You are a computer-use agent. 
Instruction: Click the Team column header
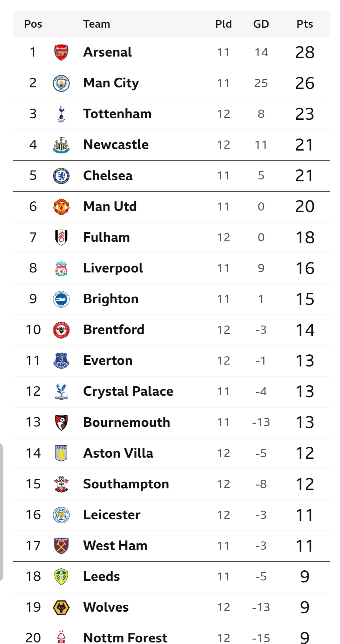(x=97, y=24)
